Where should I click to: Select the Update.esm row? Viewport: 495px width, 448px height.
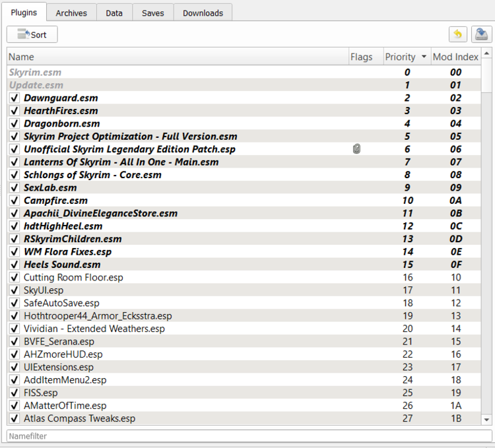(244, 85)
